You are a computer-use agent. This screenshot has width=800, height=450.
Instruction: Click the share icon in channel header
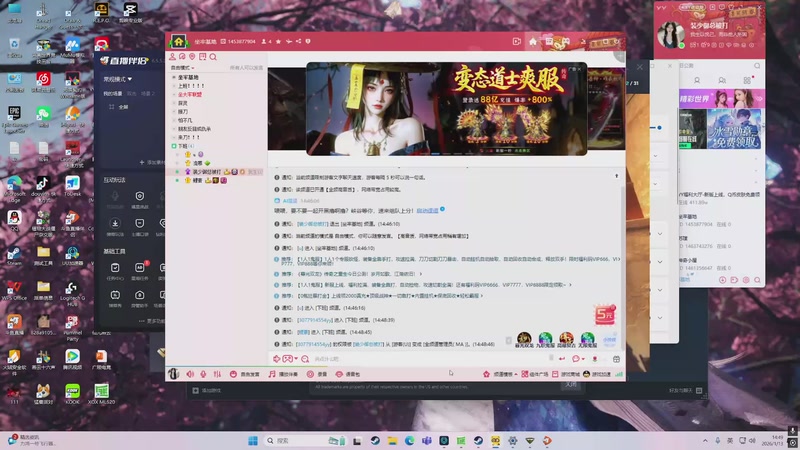(298, 41)
